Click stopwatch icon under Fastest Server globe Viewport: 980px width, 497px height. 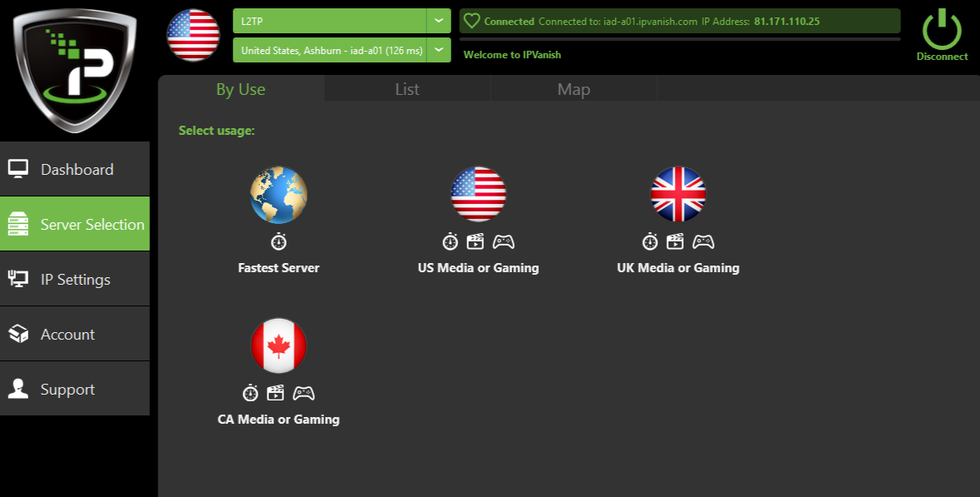tap(279, 241)
